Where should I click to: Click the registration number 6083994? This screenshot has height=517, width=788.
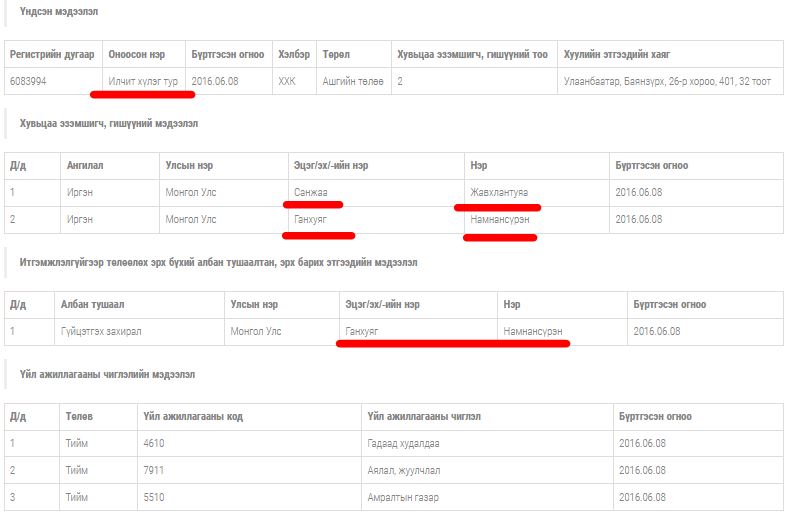click(31, 81)
